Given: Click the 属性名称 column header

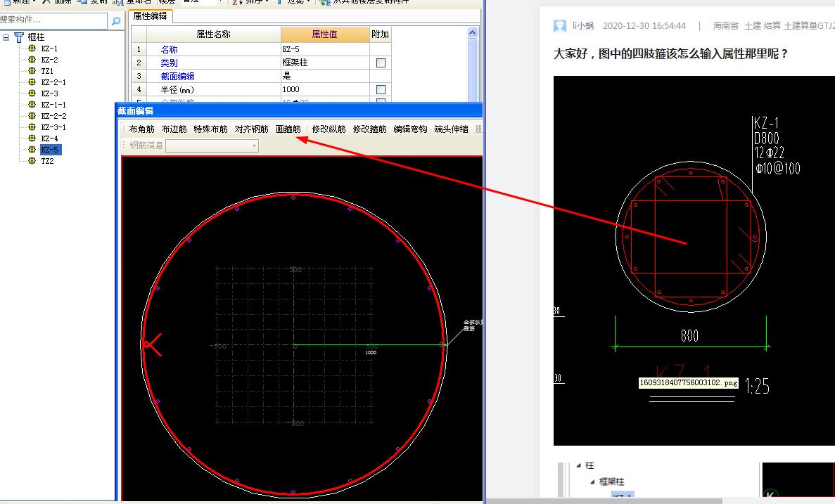Looking at the screenshot, I should pyautogui.click(x=214, y=34).
